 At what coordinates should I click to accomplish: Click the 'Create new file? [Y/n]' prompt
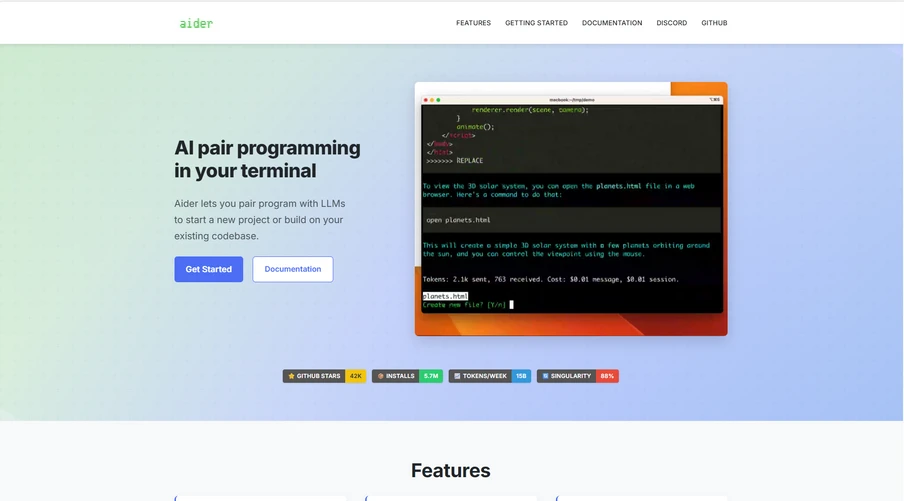pyautogui.click(x=464, y=305)
